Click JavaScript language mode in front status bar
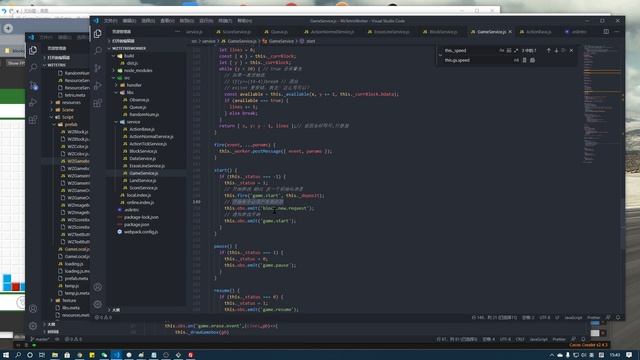This screenshot has height=360, width=640. click(x=573, y=318)
